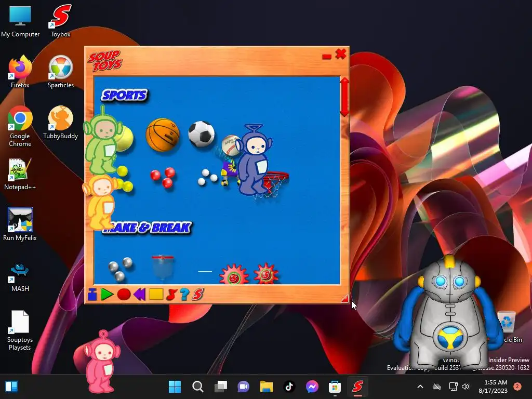This screenshot has height=399, width=532.
Task: Select the Sparticles desktop shortcut
Action: coord(61,72)
